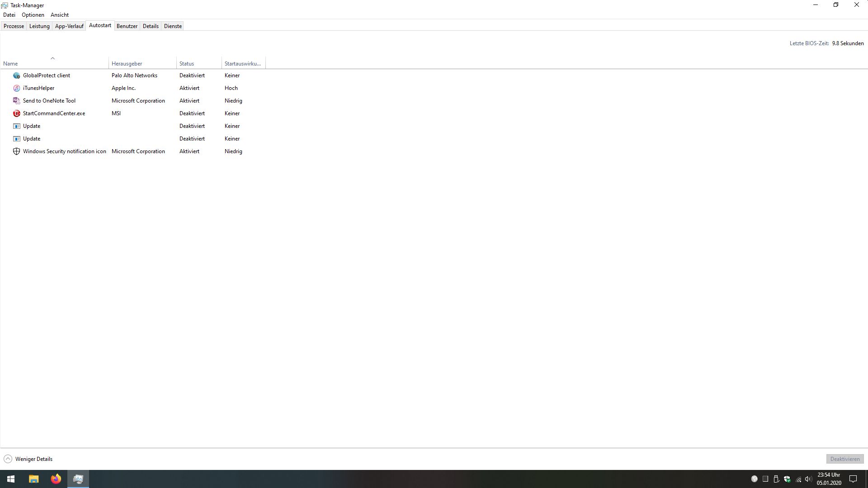Sort by the Startauswirkungen column header
Viewport: 868px width, 488px height.
pyautogui.click(x=242, y=64)
